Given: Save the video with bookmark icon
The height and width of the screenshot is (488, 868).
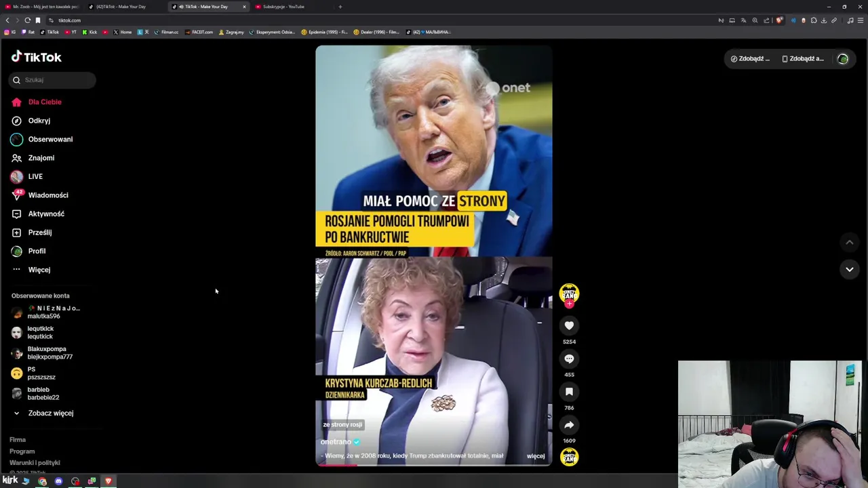Looking at the screenshot, I should pos(569,392).
